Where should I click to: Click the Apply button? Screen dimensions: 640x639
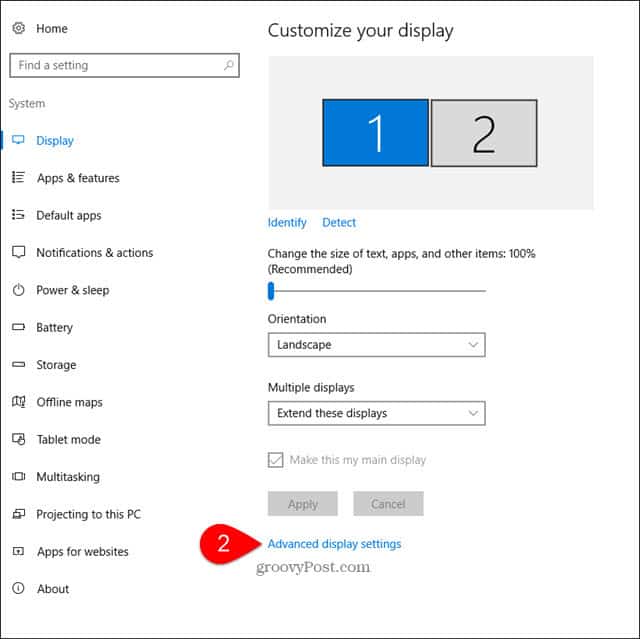(x=302, y=504)
